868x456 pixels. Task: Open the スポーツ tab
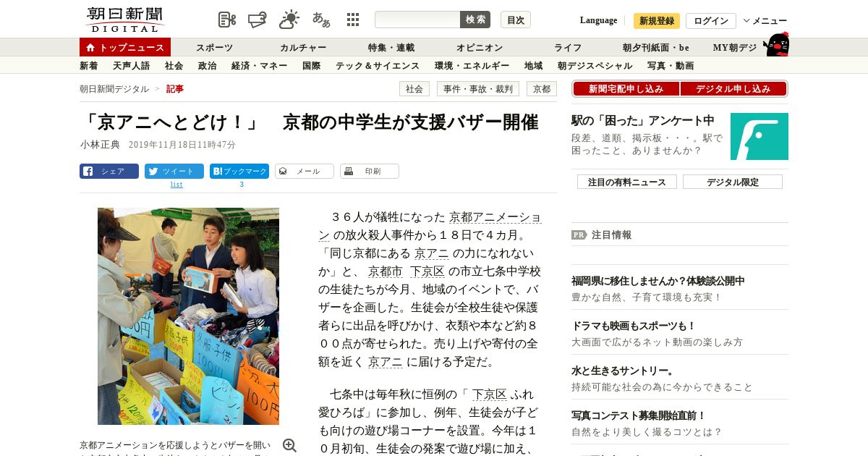tap(214, 48)
